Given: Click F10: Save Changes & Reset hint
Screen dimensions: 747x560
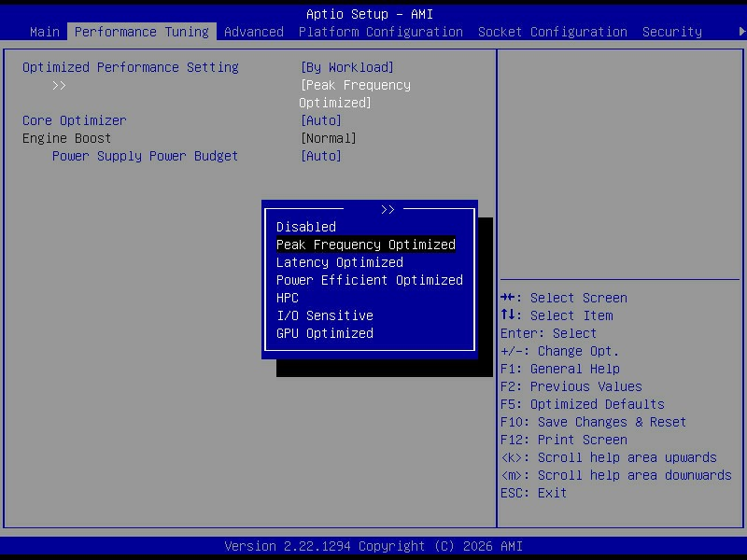Looking at the screenshot, I should coord(593,423).
